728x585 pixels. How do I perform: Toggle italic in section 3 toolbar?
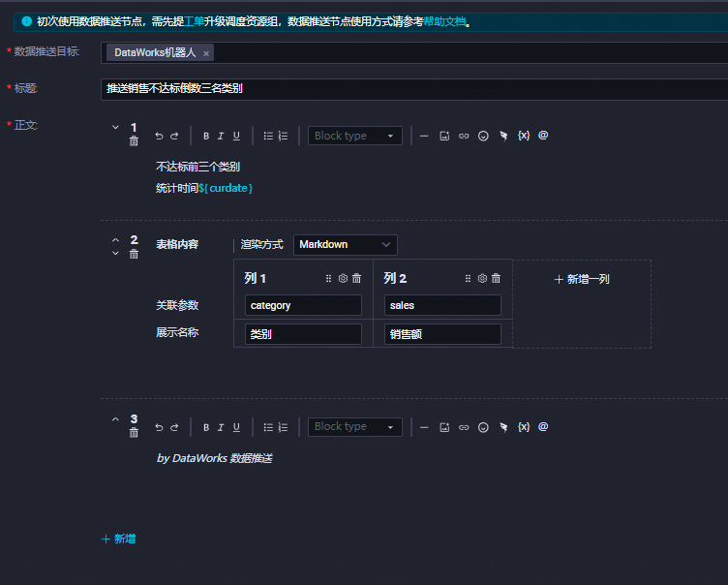[x=221, y=427]
